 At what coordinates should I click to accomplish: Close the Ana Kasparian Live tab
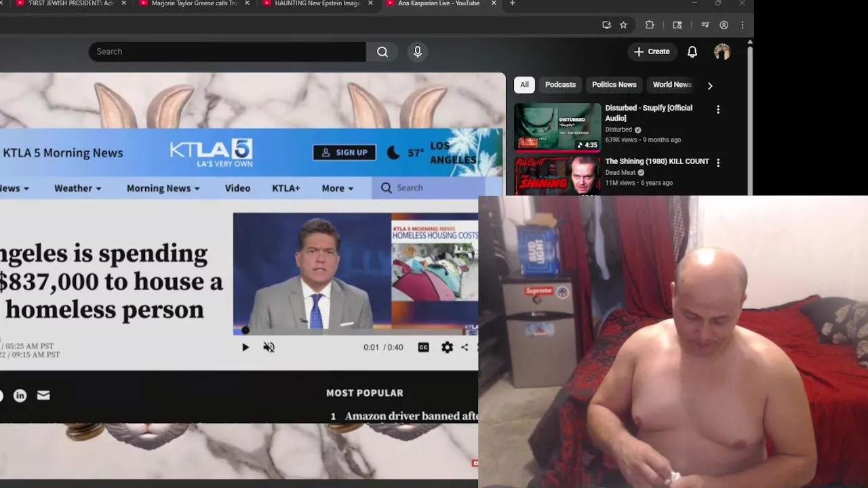pyautogui.click(x=494, y=3)
